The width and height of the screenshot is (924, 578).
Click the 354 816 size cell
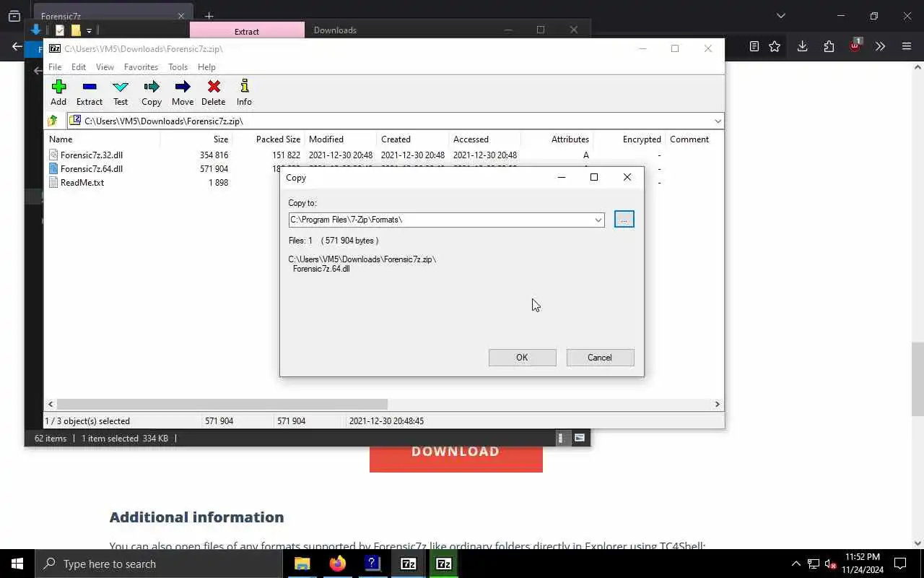[214, 155]
